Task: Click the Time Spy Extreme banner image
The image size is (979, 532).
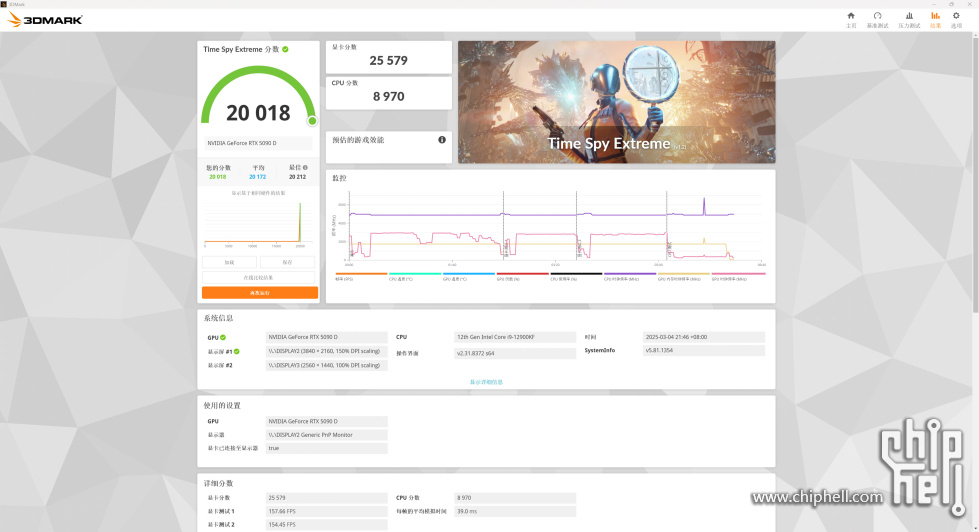Action: pos(616,102)
